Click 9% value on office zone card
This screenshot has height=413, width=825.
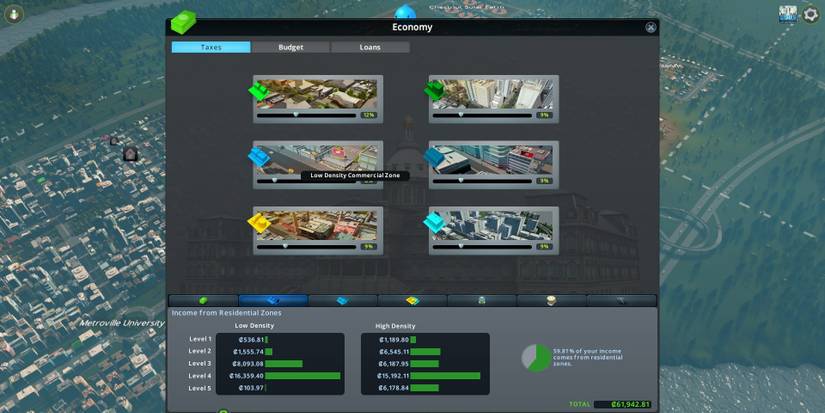point(544,246)
